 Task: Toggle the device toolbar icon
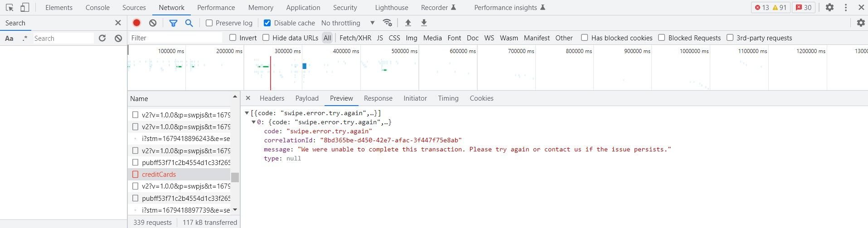(x=24, y=8)
